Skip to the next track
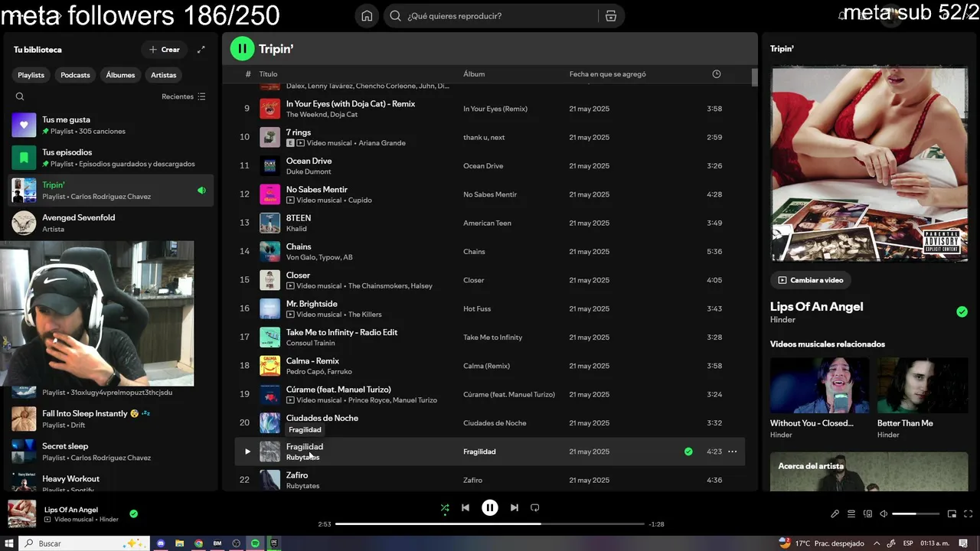Viewport: 980px width, 551px height. [x=514, y=507]
